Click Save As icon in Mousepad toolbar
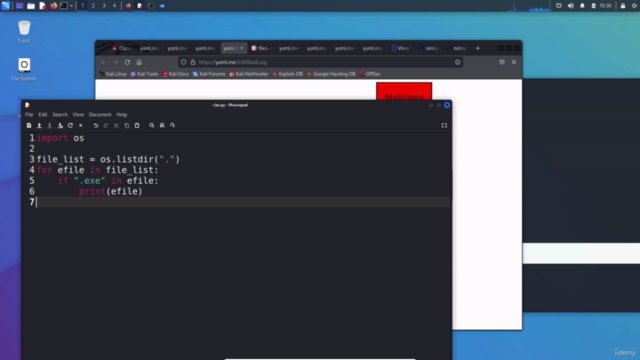The width and height of the screenshot is (640, 360). click(60, 125)
